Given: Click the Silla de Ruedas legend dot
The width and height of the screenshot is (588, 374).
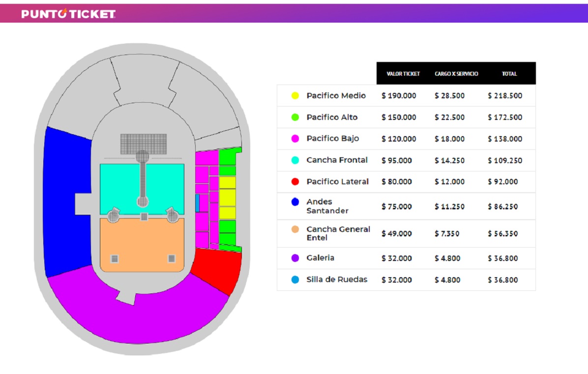Looking at the screenshot, I should pyautogui.click(x=295, y=280).
